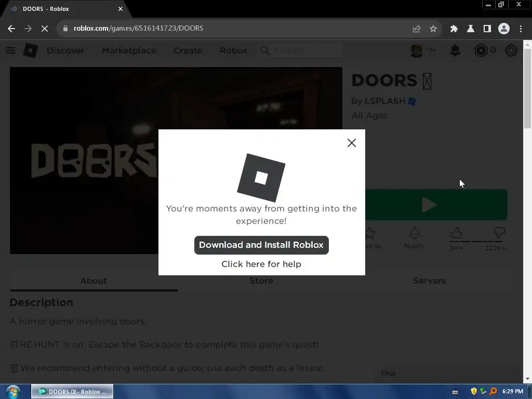Go forward in browser history
Image resolution: width=532 pixels, height=399 pixels.
pos(28,29)
